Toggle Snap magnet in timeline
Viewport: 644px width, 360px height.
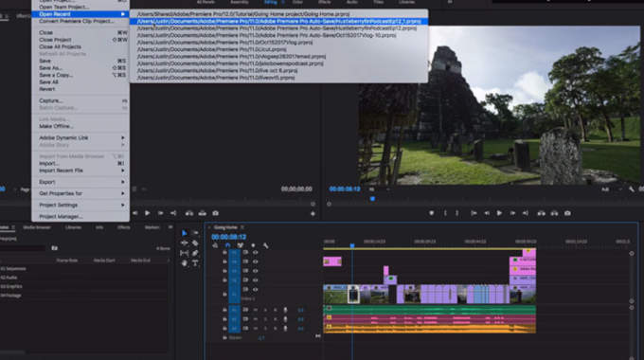coord(227,245)
